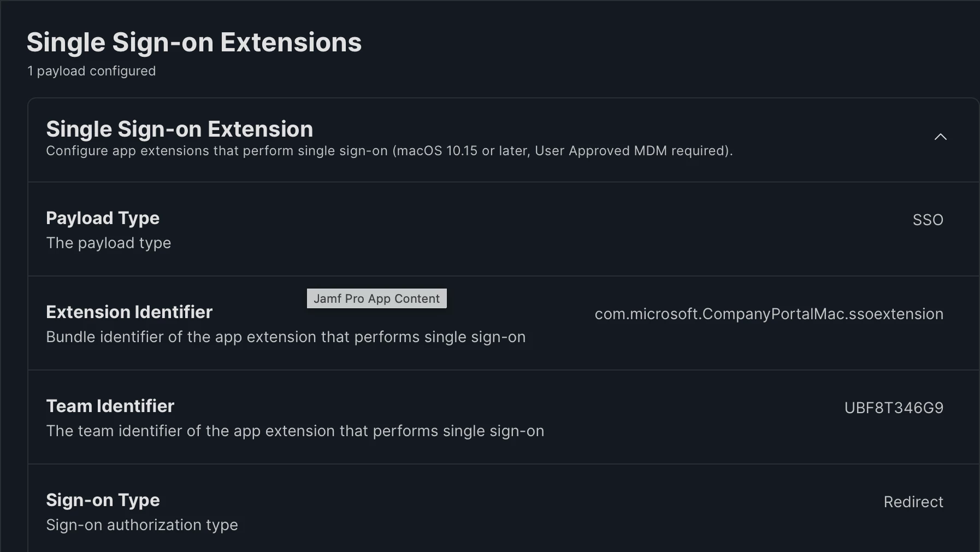Click the team identifier description text
Viewport: 980px width, 552px height.
[295, 431]
